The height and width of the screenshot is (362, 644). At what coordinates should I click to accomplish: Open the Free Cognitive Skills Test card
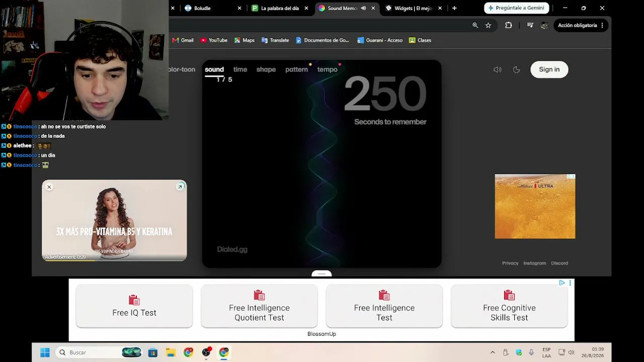[x=509, y=306]
